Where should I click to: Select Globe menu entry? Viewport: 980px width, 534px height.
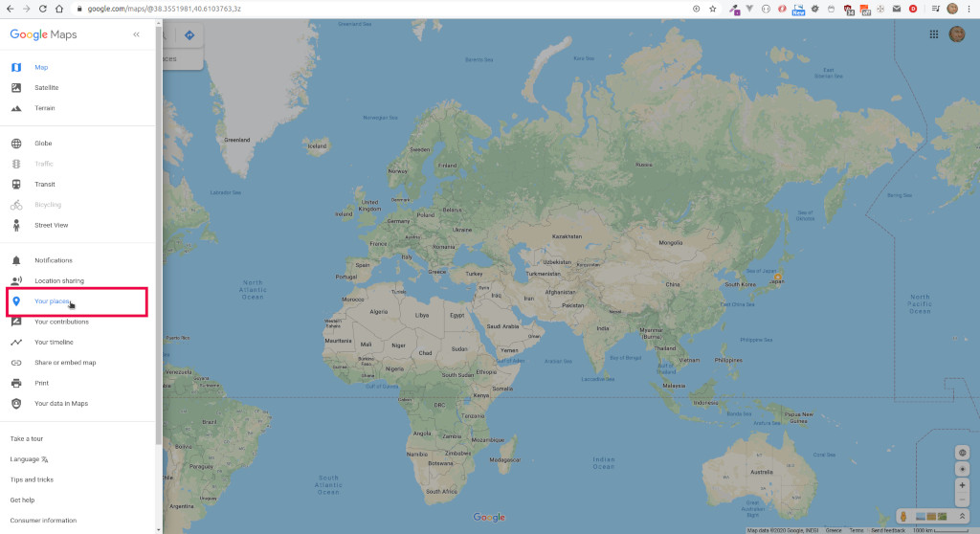click(x=43, y=144)
